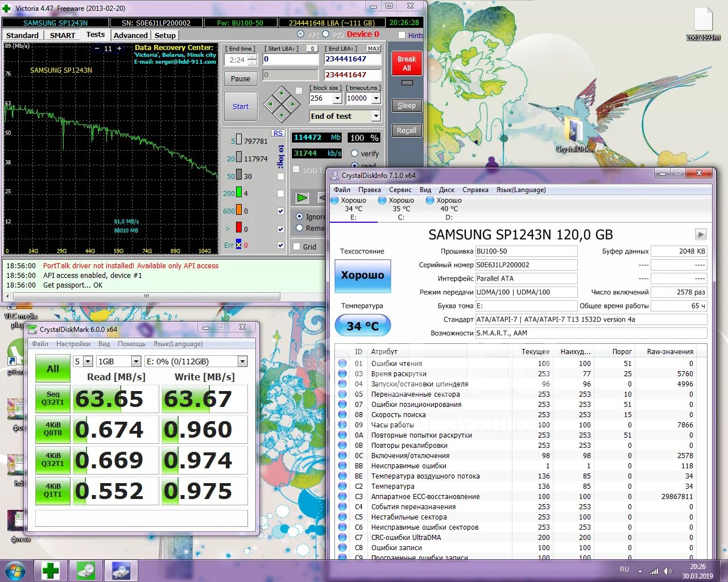
Task: Open CrystalDisk folder icon on desktop
Action: (x=574, y=133)
